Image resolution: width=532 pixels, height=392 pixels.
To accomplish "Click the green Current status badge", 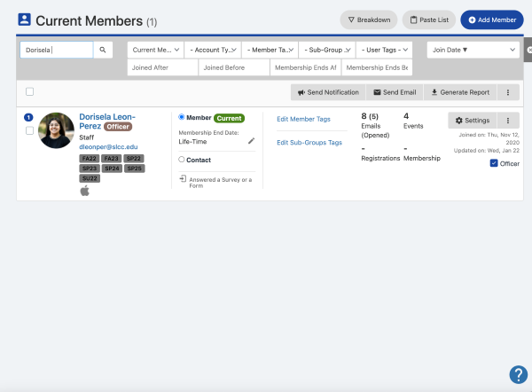I will (229, 118).
